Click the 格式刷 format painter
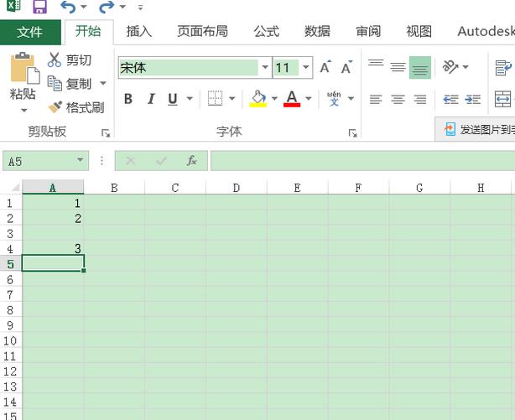The height and width of the screenshot is (420, 515). (x=76, y=107)
